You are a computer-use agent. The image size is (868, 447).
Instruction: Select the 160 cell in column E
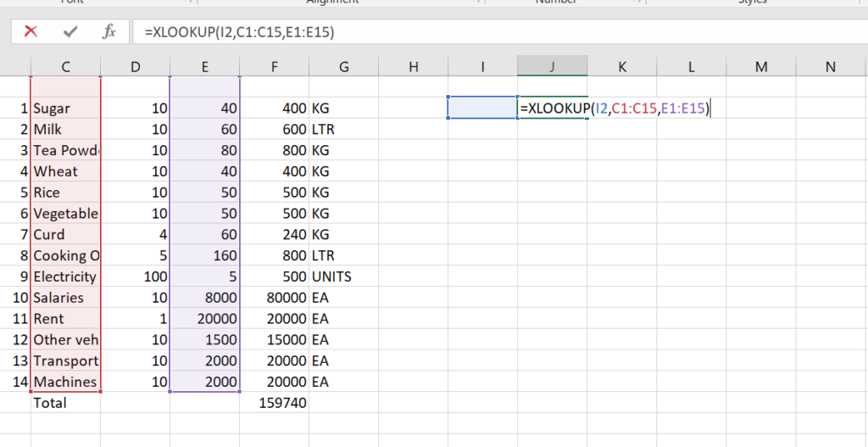pos(205,255)
